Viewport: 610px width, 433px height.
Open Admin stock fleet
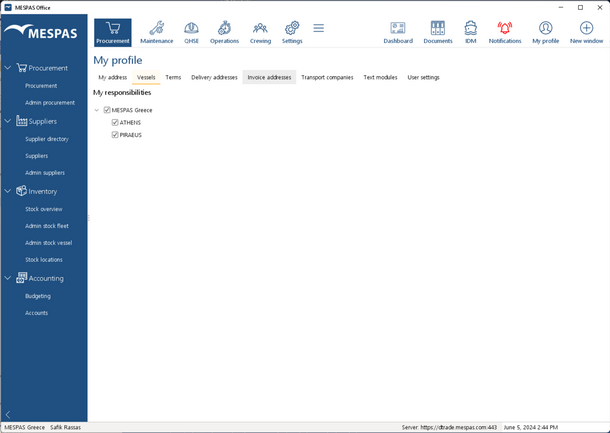click(47, 226)
